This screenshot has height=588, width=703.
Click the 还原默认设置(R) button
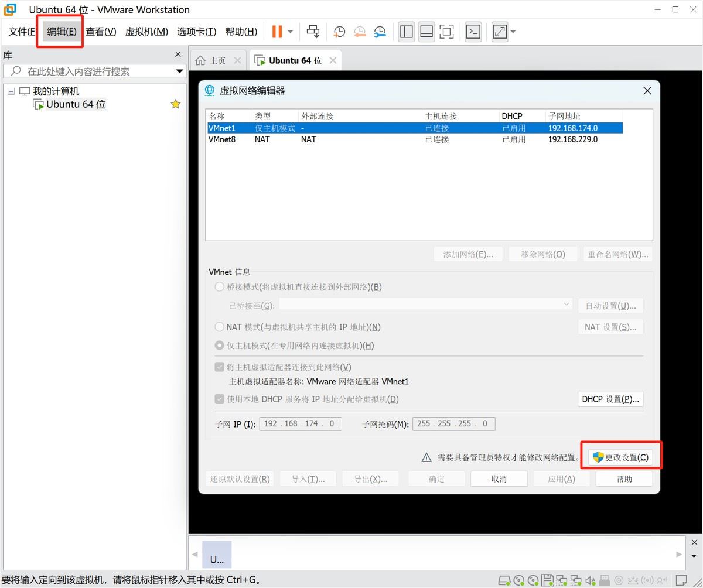tap(240, 478)
